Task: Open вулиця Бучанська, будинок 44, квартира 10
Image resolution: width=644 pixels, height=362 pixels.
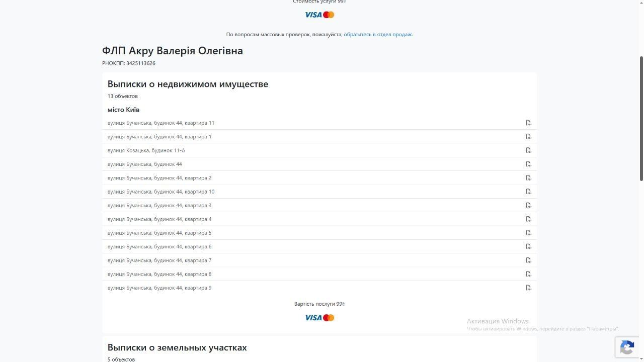Action: [x=161, y=192]
